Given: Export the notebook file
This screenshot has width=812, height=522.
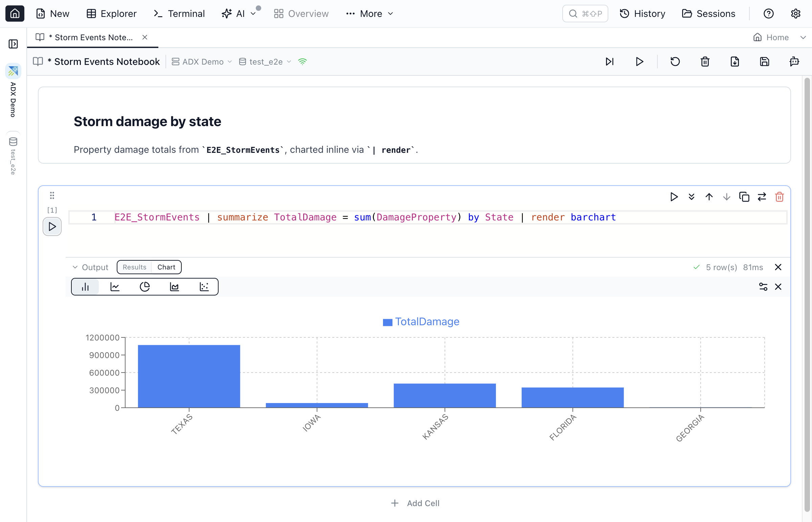Looking at the screenshot, I should coord(735,62).
